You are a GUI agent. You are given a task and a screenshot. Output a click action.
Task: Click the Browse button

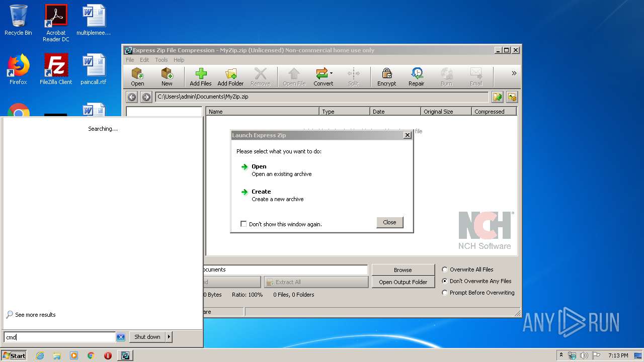403,270
